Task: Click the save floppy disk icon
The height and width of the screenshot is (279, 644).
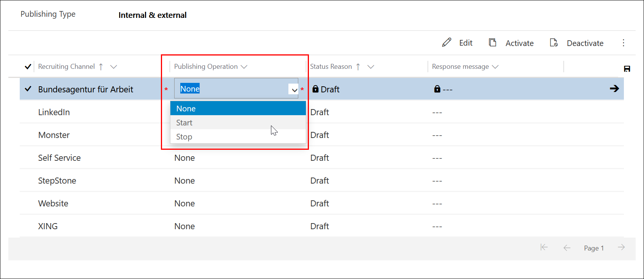Action: [x=627, y=69]
